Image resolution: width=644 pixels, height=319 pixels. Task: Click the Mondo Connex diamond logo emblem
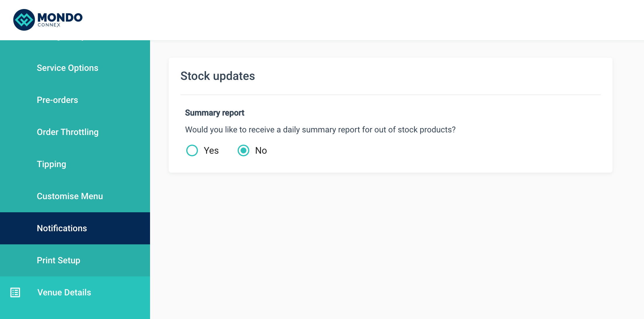pos(24,20)
